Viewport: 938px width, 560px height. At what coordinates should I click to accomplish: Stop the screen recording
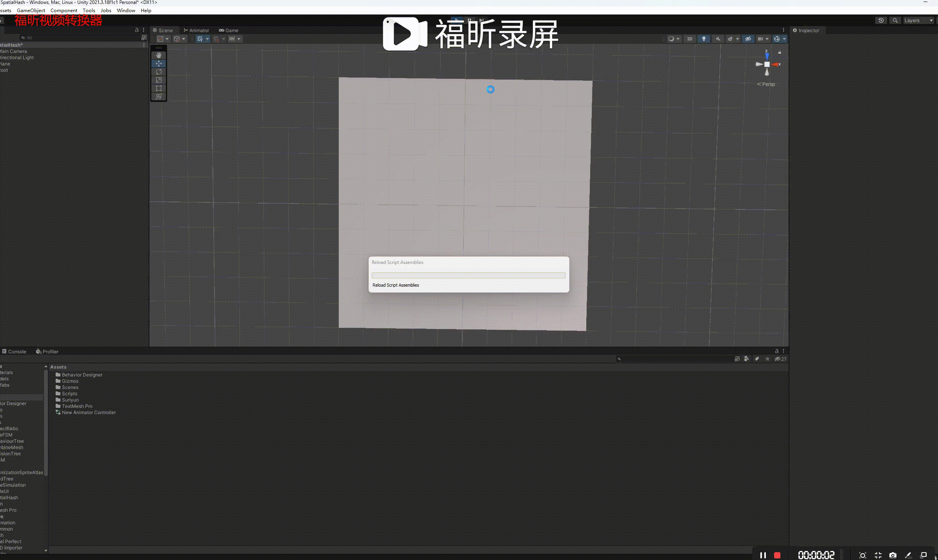click(x=777, y=555)
